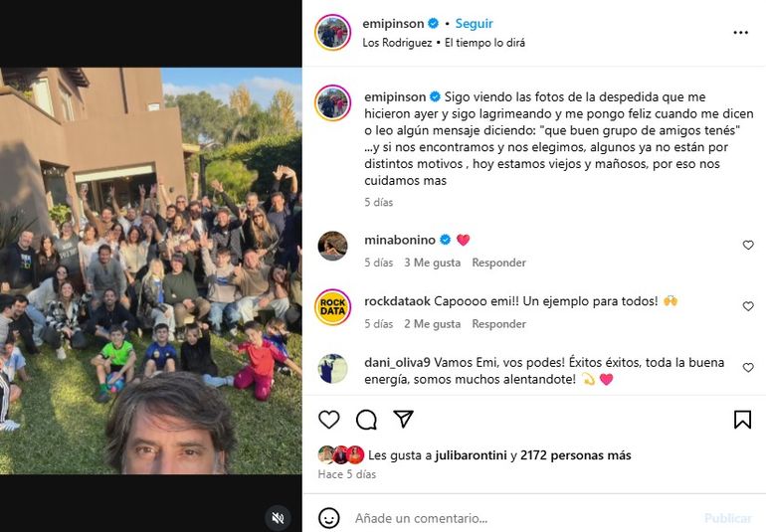
Task: Open comments with the speech bubble icon
Action: 366,420
